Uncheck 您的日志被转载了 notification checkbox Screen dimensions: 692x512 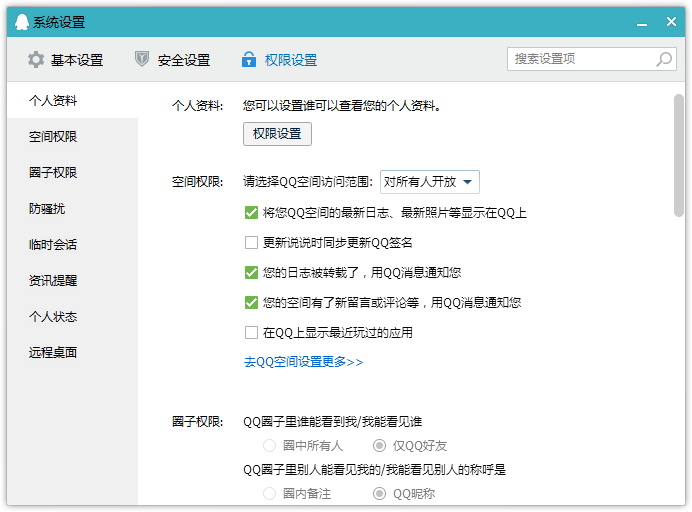click(x=251, y=273)
